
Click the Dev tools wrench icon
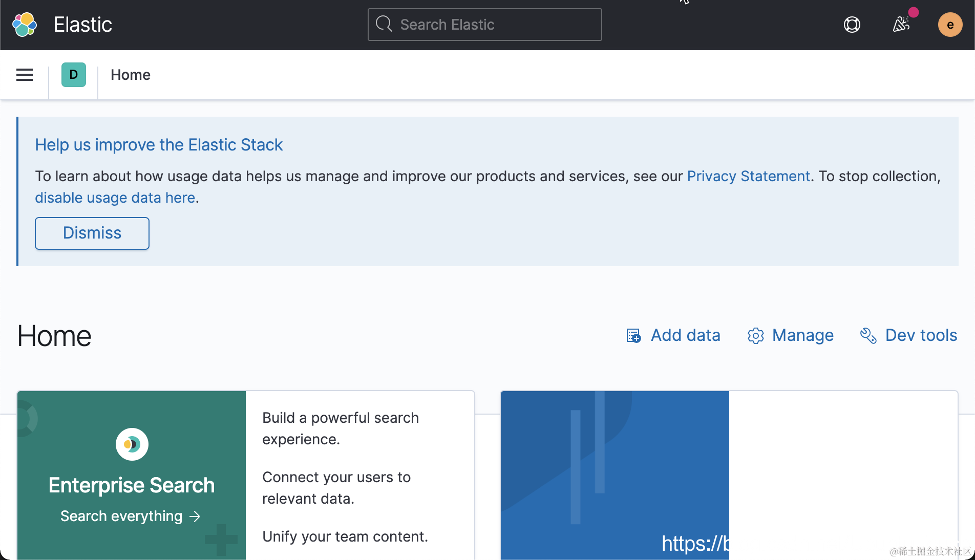(868, 336)
